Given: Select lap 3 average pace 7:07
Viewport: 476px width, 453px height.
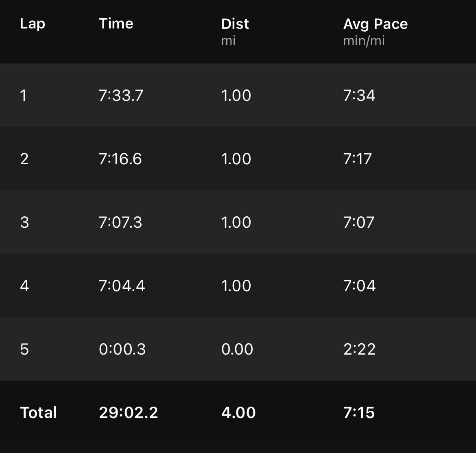Looking at the screenshot, I should coord(359,222).
